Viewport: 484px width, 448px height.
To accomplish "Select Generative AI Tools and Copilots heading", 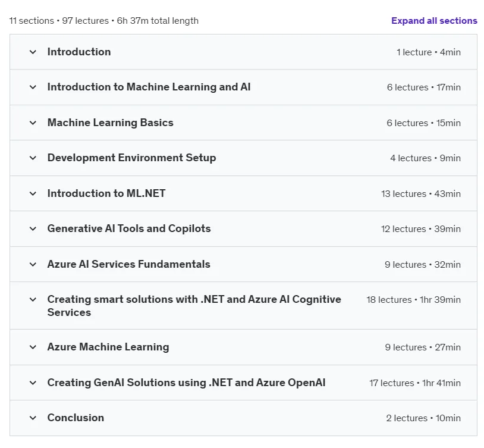I will 128,228.
